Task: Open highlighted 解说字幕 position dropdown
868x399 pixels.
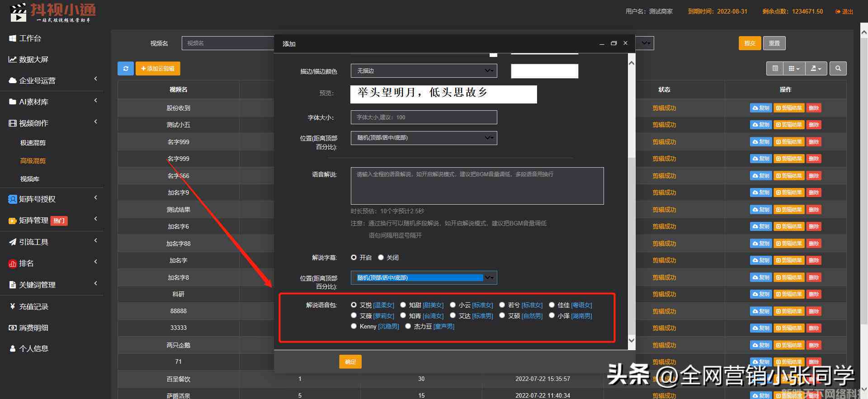Action: 424,278
